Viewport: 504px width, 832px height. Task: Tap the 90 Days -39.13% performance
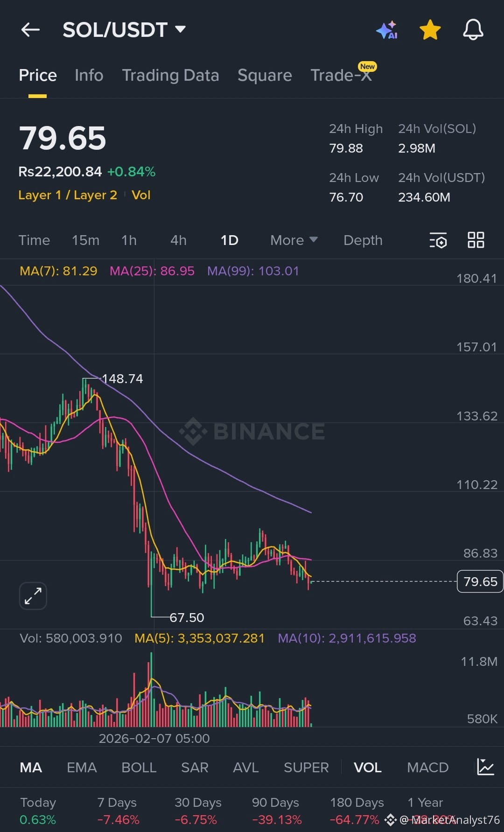(x=276, y=811)
